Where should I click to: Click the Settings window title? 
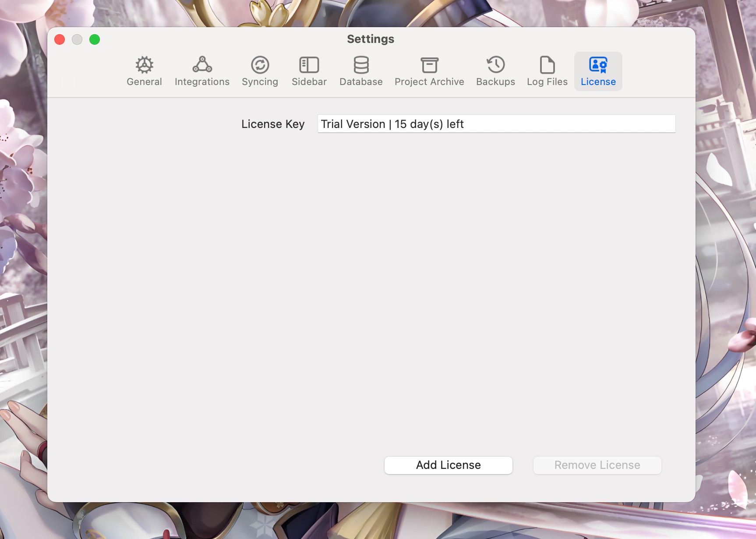pos(371,39)
